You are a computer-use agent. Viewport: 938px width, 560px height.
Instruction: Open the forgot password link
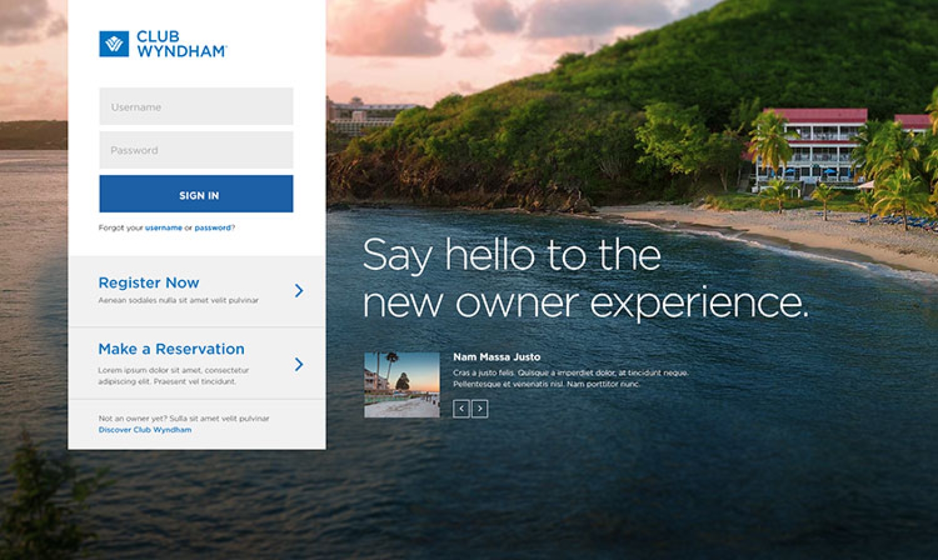(213, 228)
